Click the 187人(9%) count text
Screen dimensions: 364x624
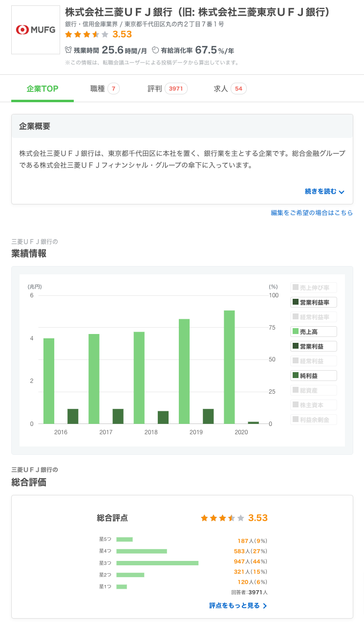click(x=253, y=541)
